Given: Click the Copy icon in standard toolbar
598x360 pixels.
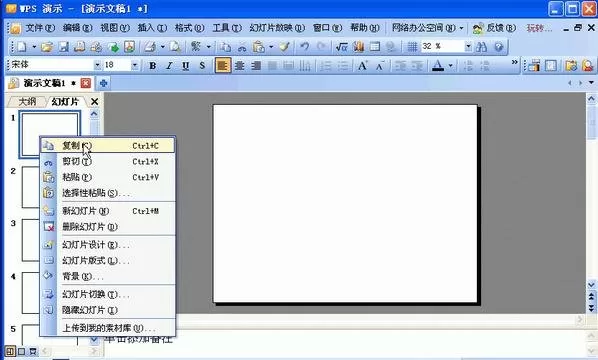Looking at the screenshot, I should (x=225, y=47).
